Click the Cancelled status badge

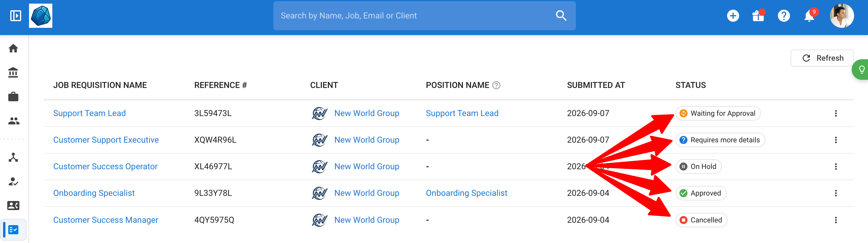click(x=701, y=220)
